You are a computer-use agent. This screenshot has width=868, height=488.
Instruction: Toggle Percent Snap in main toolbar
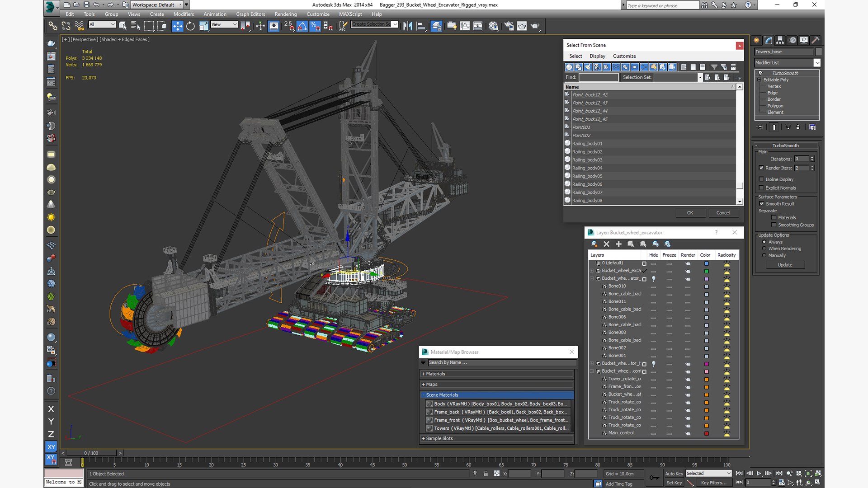pos(315,26)
